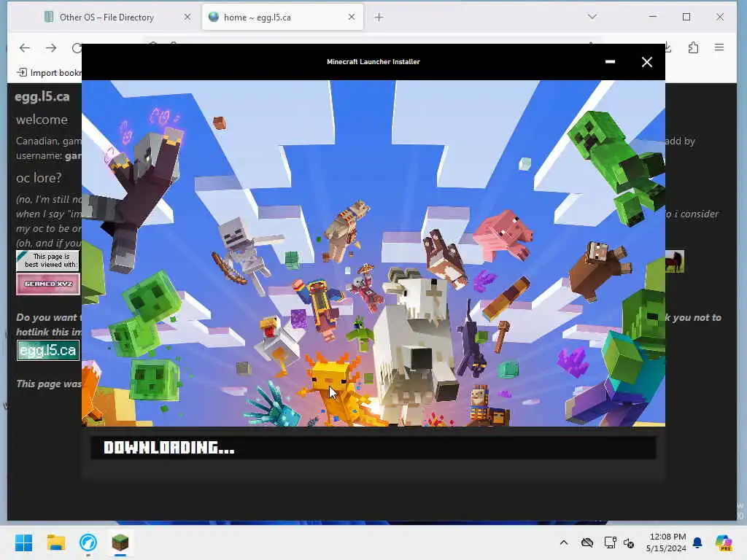
Task: Click the Import bookmarks toolbar item
Action: pyautogui.click(x=49, y=72)
